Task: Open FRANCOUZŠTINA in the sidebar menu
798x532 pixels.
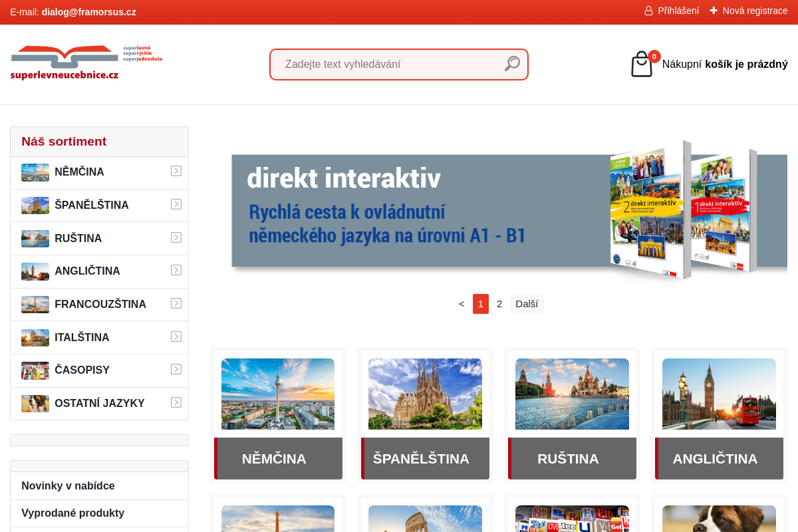Action: (x=100, y=305)
